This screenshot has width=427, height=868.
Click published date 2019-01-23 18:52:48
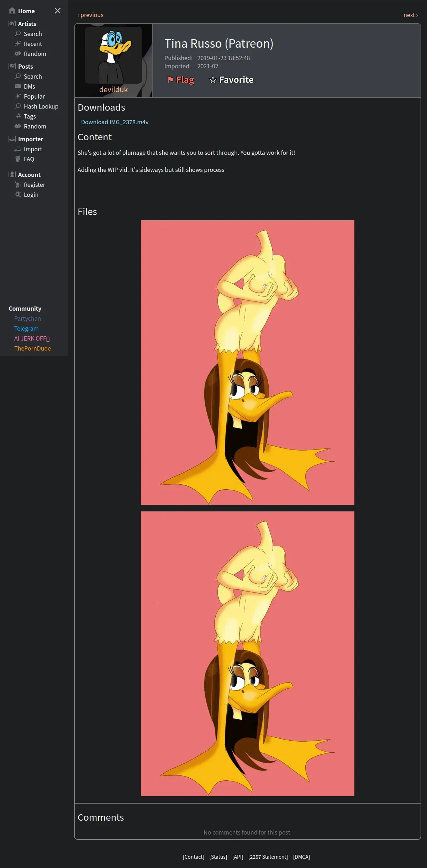click(x=223, y=58)
